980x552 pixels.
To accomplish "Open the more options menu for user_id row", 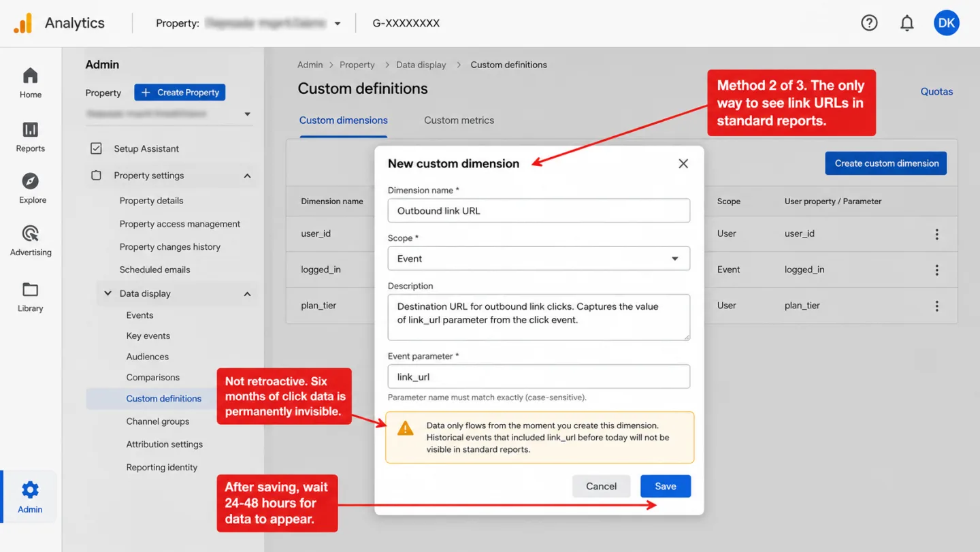I will tap(936, 234).
